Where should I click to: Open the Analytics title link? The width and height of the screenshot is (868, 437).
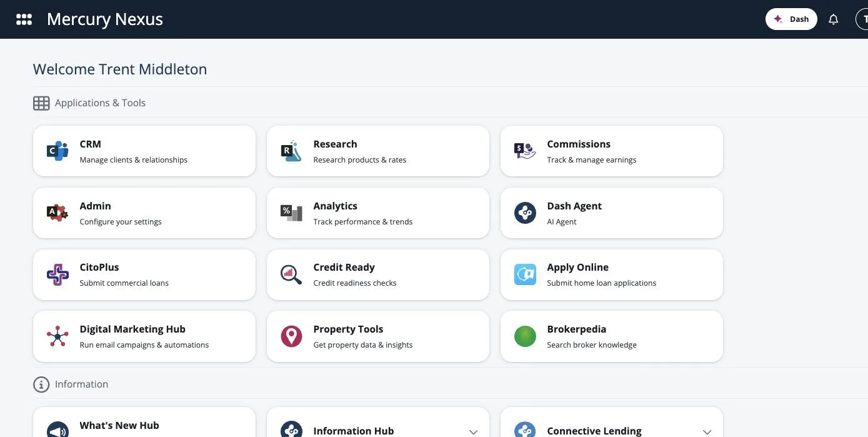click(335, 206)
